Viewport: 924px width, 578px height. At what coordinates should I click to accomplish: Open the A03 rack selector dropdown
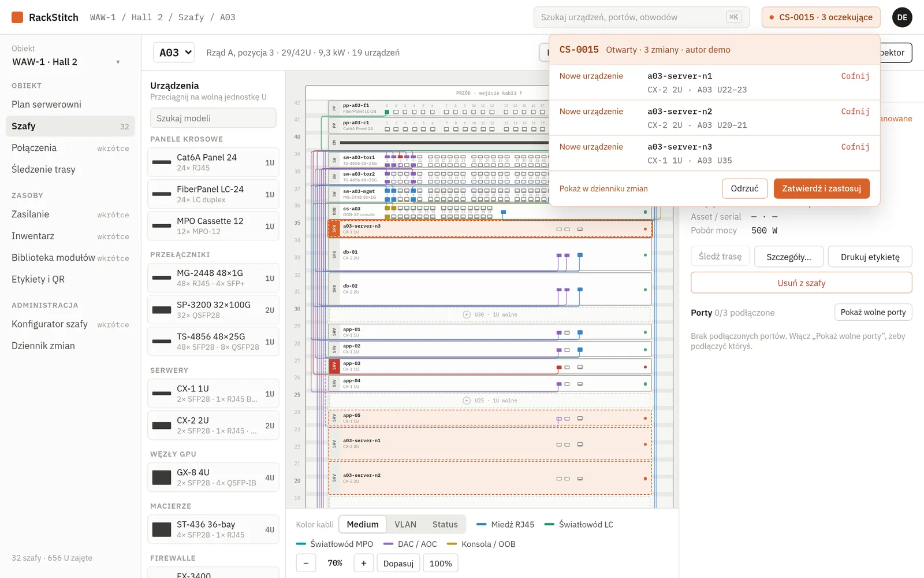174,53
